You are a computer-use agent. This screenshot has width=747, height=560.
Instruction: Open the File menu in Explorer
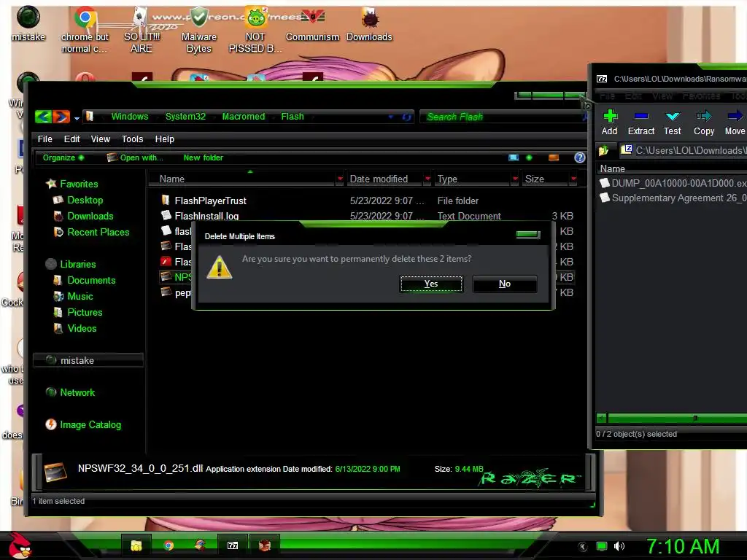[x=44, y=139]
